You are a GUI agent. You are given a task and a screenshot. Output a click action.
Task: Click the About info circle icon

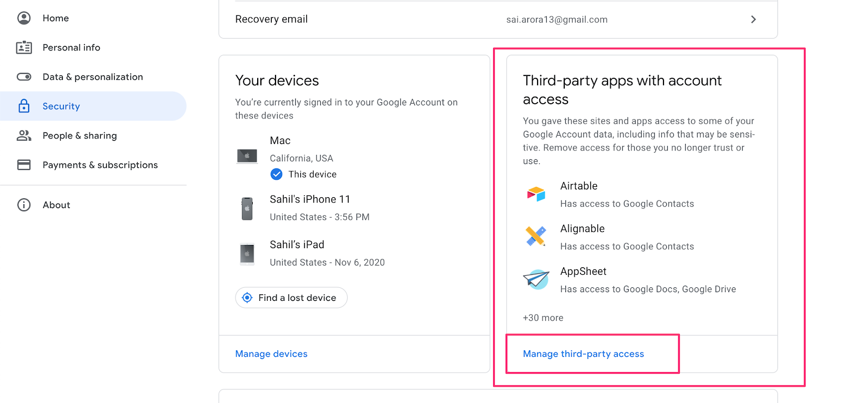pyautogui.click(x=24, y=205)
